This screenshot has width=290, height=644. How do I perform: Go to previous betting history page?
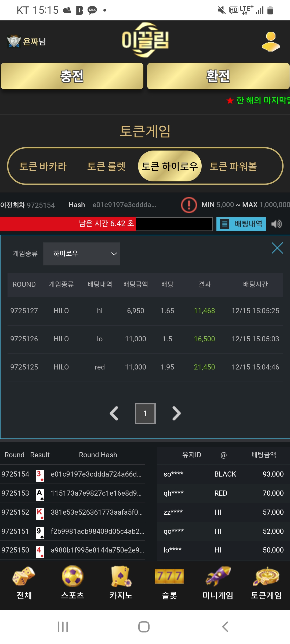[114, 414]
